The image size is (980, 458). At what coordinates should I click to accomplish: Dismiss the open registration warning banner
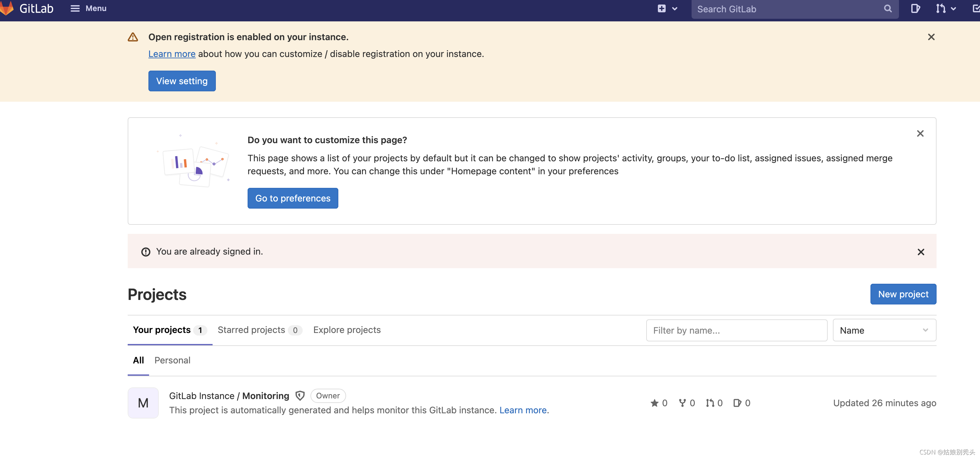click(x=931, y=37)
